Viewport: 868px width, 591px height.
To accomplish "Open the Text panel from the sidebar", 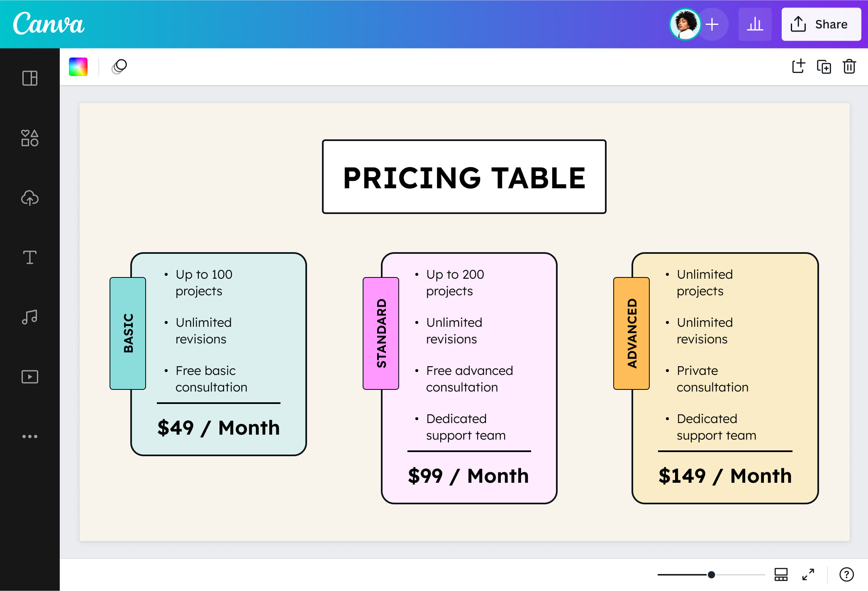I will point(29,258).
